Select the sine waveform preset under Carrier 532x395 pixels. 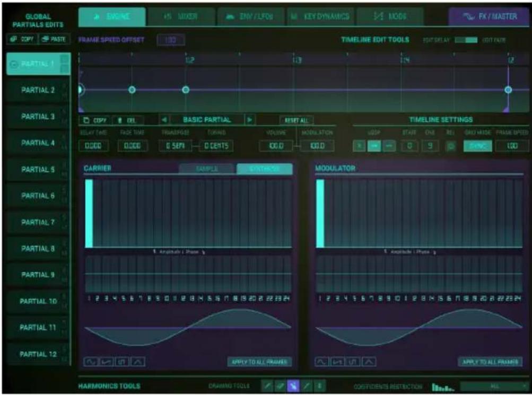point(91,362)
